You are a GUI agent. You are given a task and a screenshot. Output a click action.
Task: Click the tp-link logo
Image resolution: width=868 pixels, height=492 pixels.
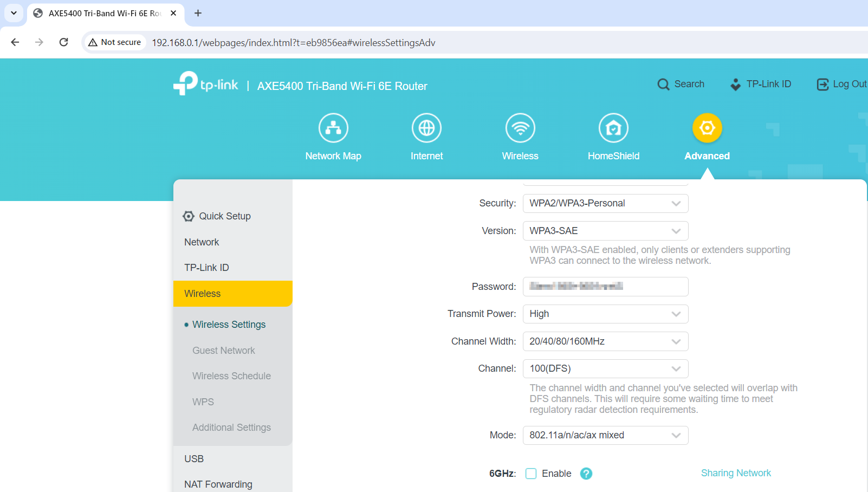tap(206, 83)
